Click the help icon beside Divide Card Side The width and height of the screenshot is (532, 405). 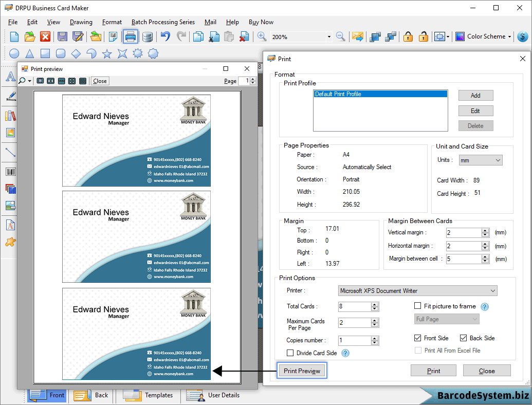point(345,353)
